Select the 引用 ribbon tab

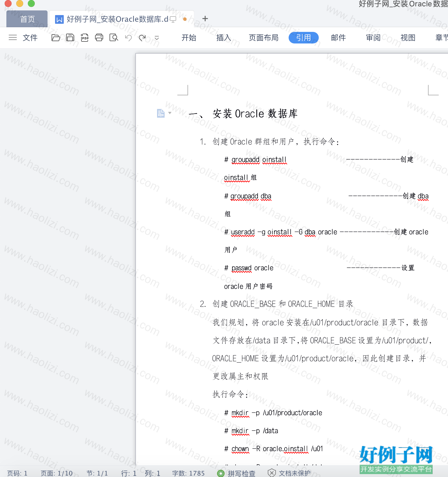304,38
